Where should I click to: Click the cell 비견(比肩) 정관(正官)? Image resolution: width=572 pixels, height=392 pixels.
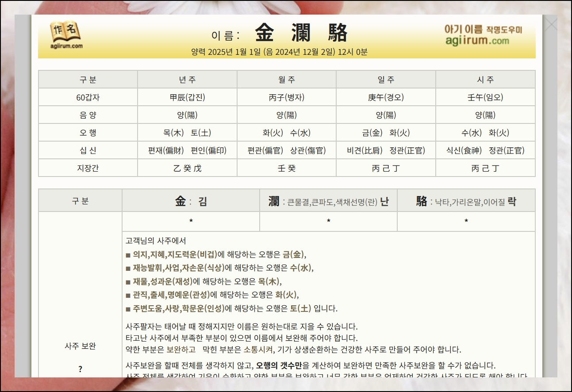[386, 150]
